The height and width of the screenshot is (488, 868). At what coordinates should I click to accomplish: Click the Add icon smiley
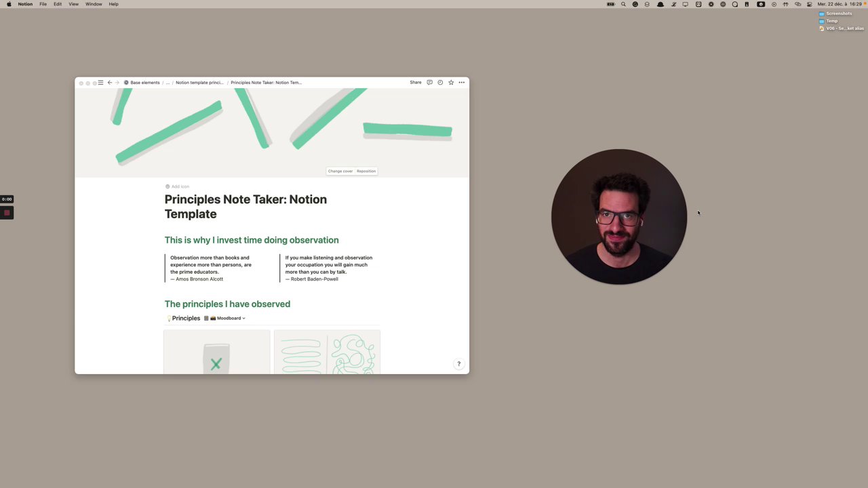point(167,186)
